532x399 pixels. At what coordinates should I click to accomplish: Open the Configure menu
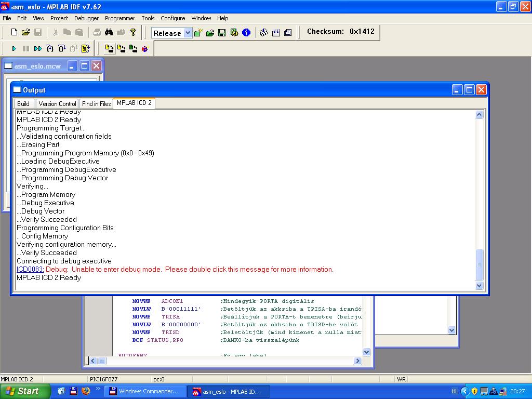point(172,18)
